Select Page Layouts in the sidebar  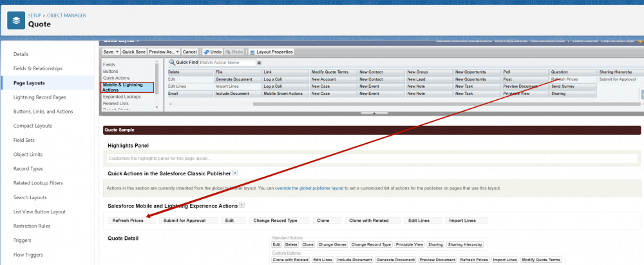[29, 83]
